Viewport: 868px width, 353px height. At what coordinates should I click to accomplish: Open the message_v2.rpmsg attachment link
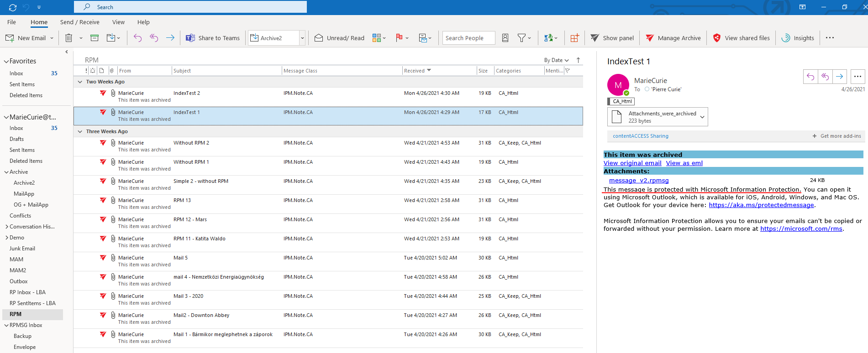[638, 181]
